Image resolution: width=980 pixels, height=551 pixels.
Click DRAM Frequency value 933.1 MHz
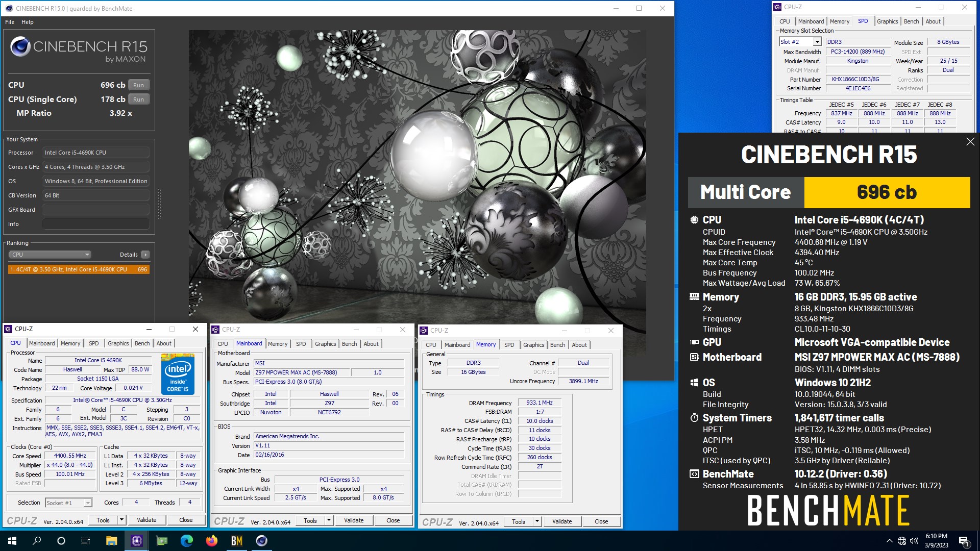(540, 403)
